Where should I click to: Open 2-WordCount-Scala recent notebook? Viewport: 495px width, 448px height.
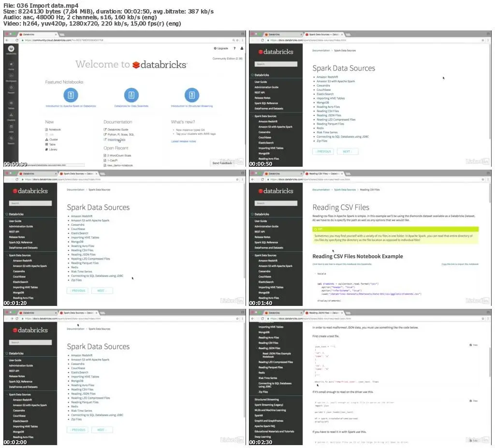point(117,155)
